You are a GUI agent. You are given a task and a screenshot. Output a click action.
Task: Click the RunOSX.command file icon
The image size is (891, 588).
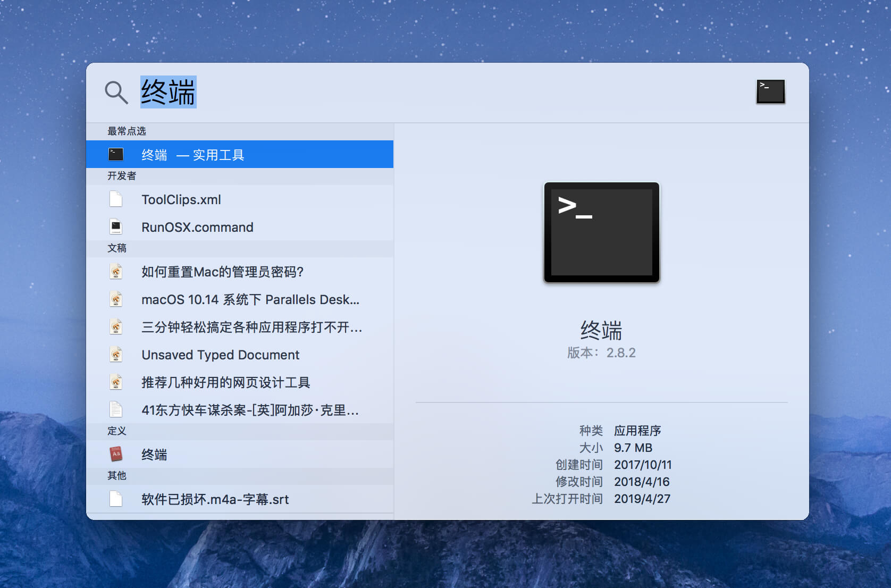pos(116,227)
